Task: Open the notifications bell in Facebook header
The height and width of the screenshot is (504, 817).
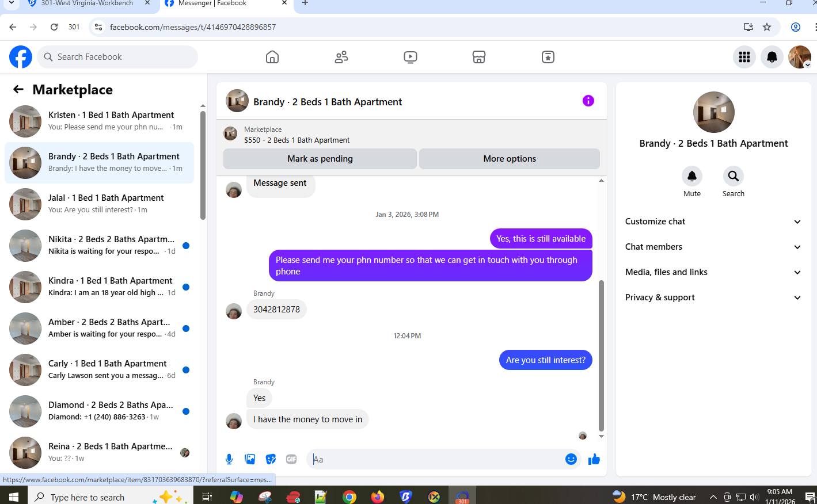Action: (772, 57)
